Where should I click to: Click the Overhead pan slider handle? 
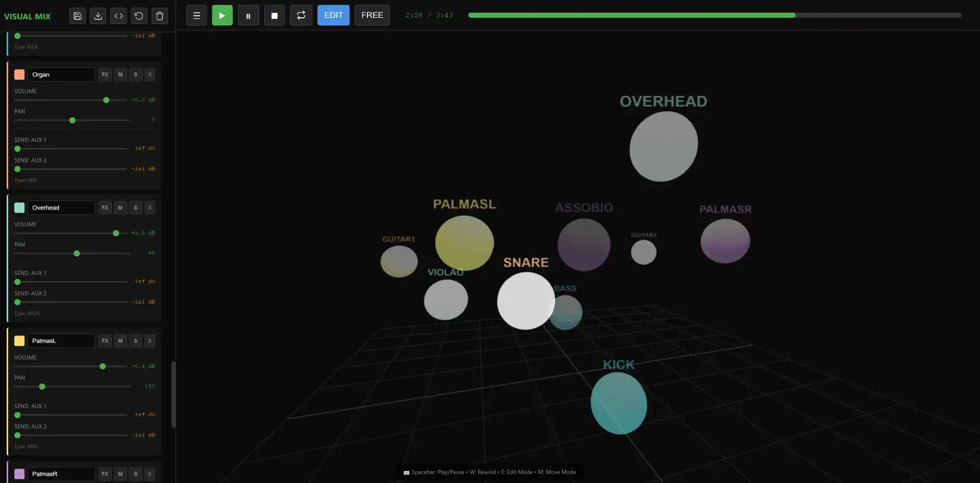(x=77, y=253)
